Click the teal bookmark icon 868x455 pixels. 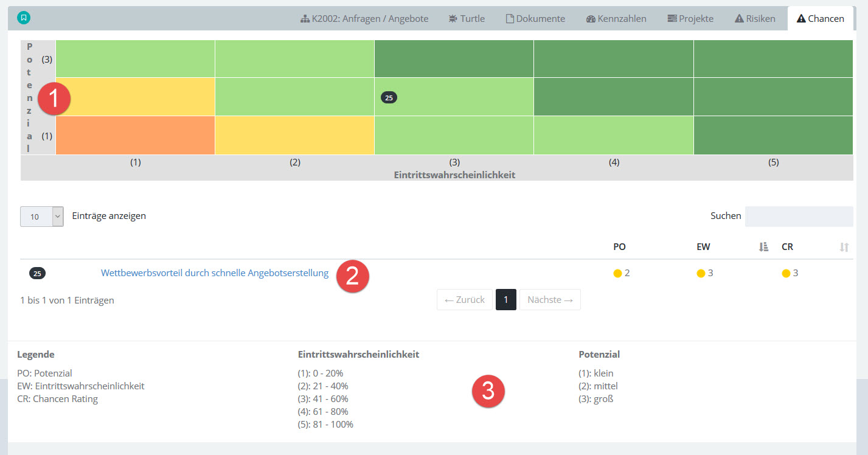24,18
